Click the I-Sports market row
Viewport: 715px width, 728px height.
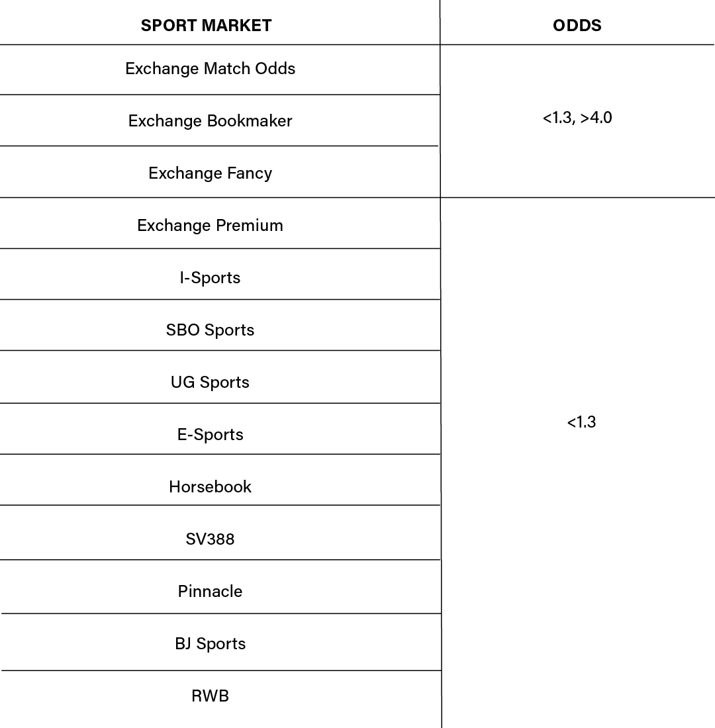click(210, 278)
